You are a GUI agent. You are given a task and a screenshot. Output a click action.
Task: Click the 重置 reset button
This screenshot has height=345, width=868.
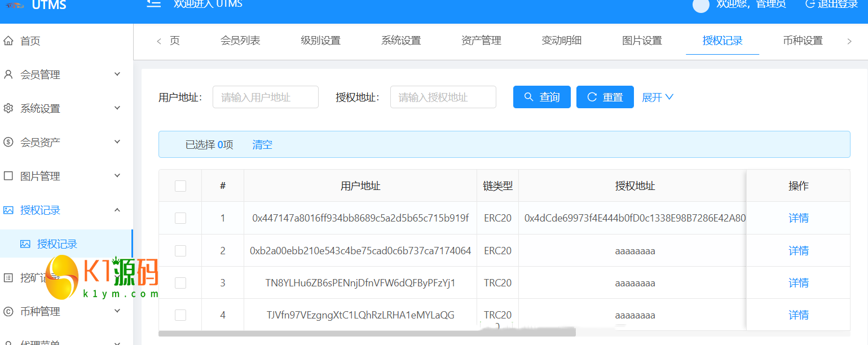[605, 97]
